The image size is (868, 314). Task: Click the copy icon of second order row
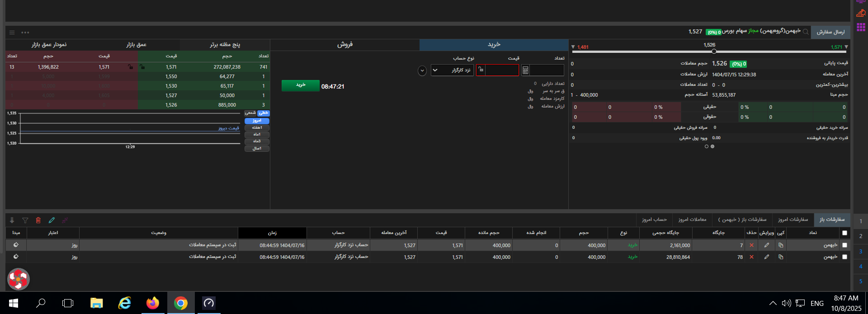pyautogui.click(x=781, y=257)
